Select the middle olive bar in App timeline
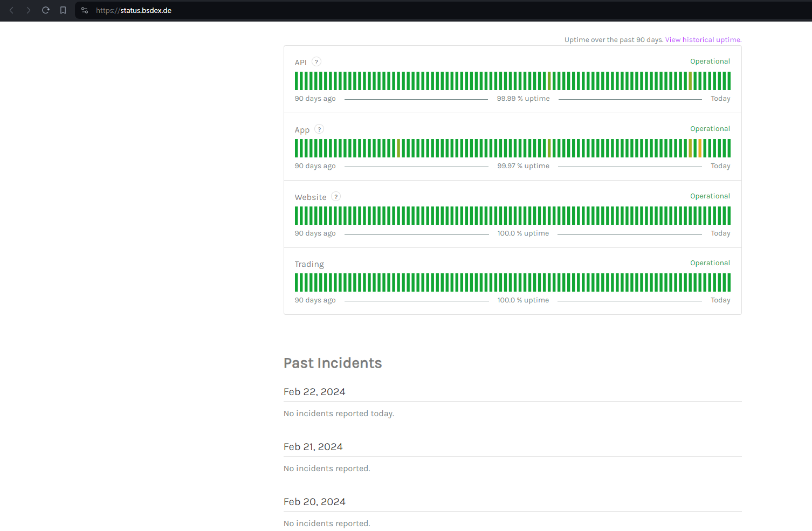The height and width of the screenshot is (531, 812). (x=549, y=148)
